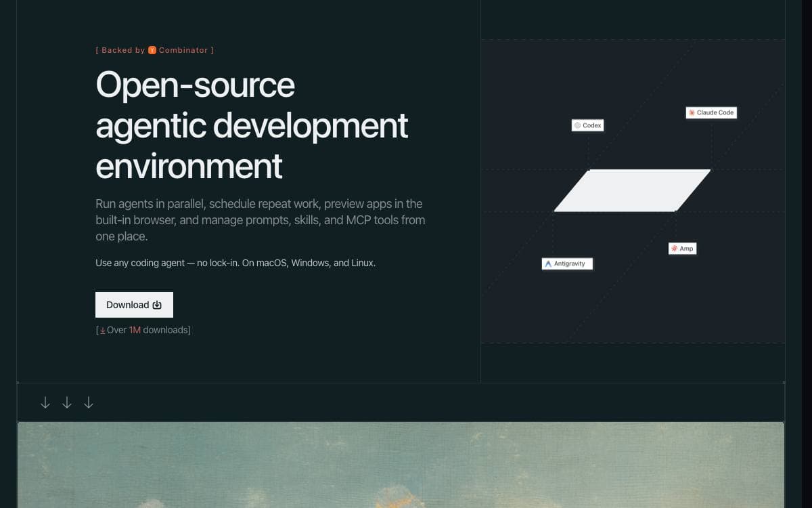Follow the Combinator link text
812x508 pixels.
[x=183, y=50]
